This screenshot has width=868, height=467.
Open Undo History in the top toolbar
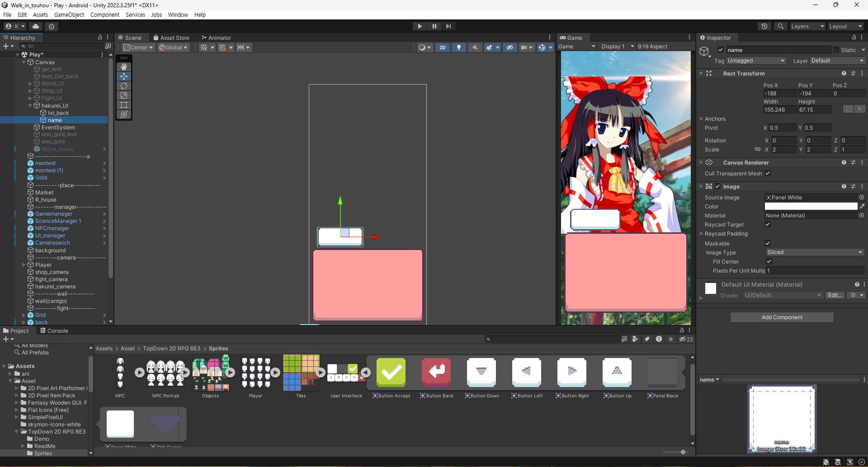coord(764,26)
